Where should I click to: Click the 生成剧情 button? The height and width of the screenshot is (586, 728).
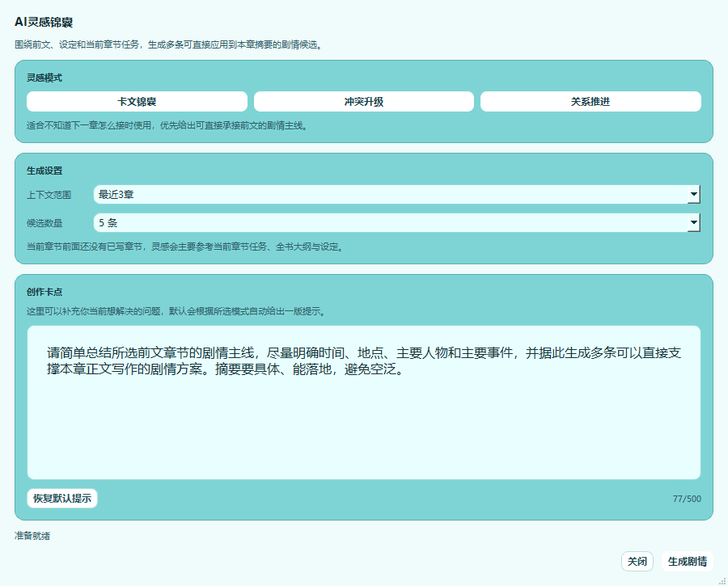tap(687, 562)
